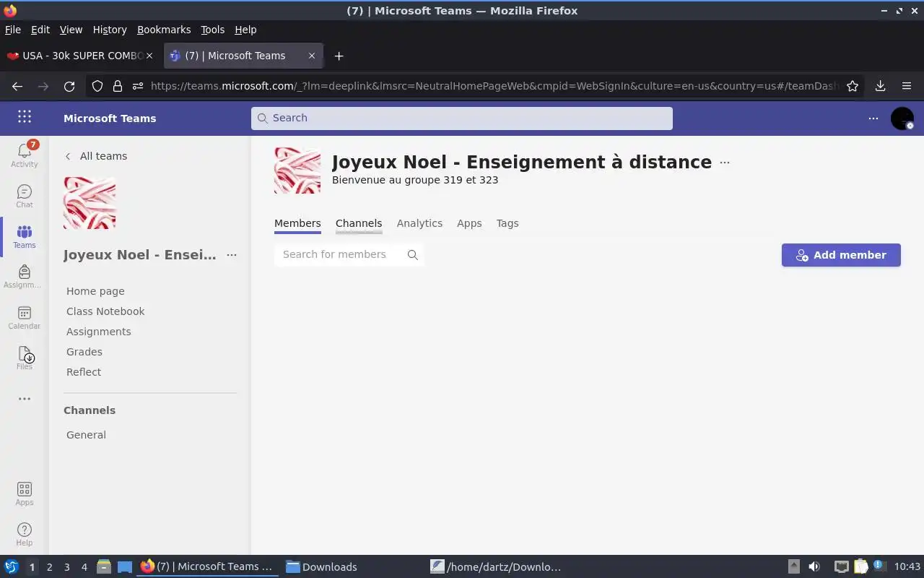
Task: Open the File menu
Action: pyautogui.click(x=13, y=30)
